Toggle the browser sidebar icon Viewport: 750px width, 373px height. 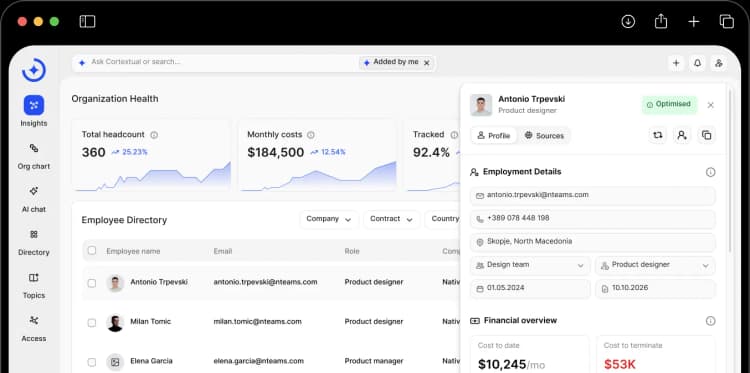88,22
